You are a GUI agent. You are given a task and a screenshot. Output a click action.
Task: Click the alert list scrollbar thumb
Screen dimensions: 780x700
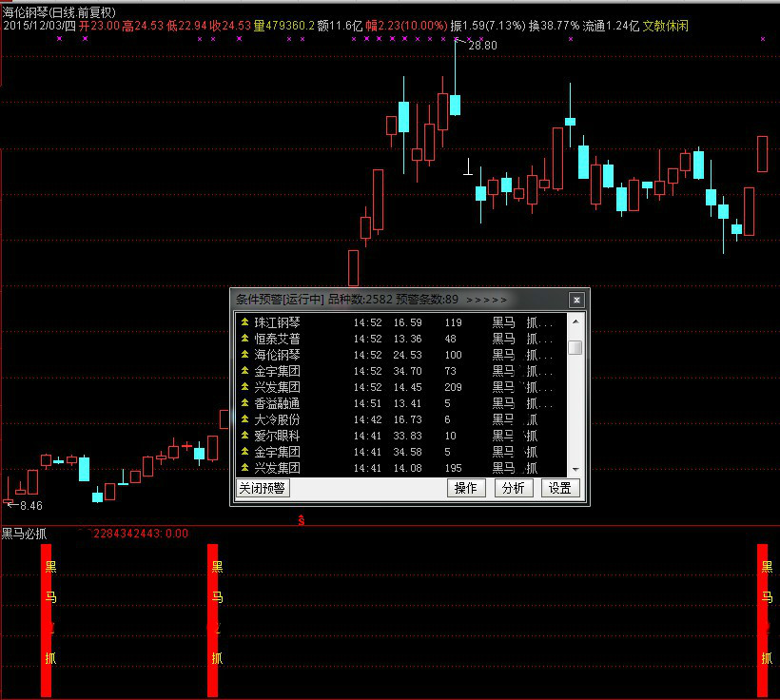575,347
